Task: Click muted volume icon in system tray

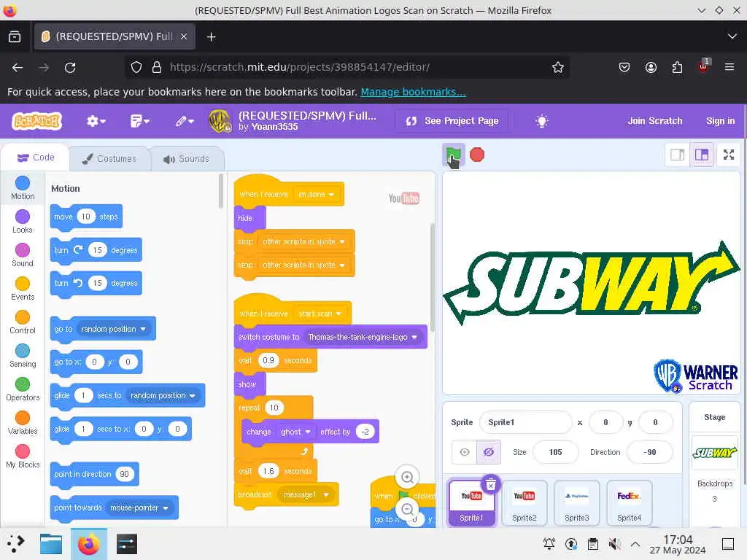Action: [x=614, y=543]
